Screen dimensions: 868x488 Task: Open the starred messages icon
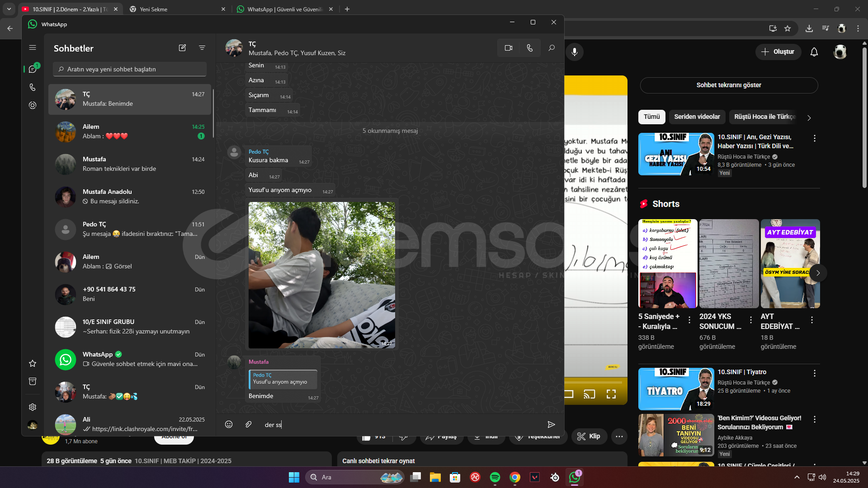[x=33, y=363]
